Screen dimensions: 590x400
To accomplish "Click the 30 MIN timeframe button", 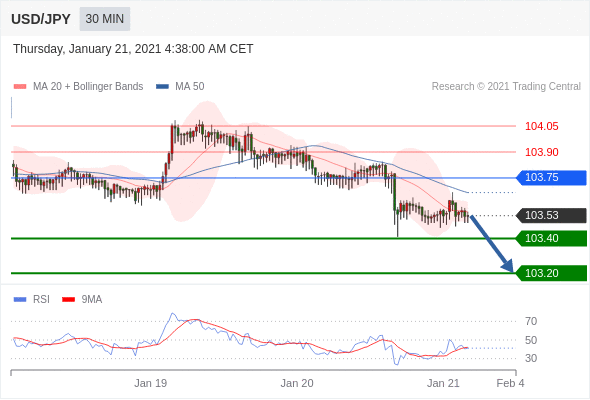I will [x=105, y=18].
